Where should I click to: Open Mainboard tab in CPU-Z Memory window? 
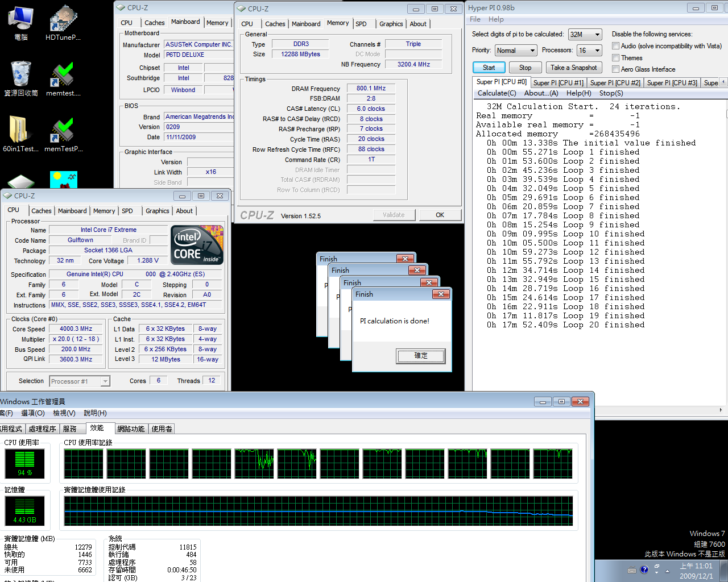click(306, 24)
